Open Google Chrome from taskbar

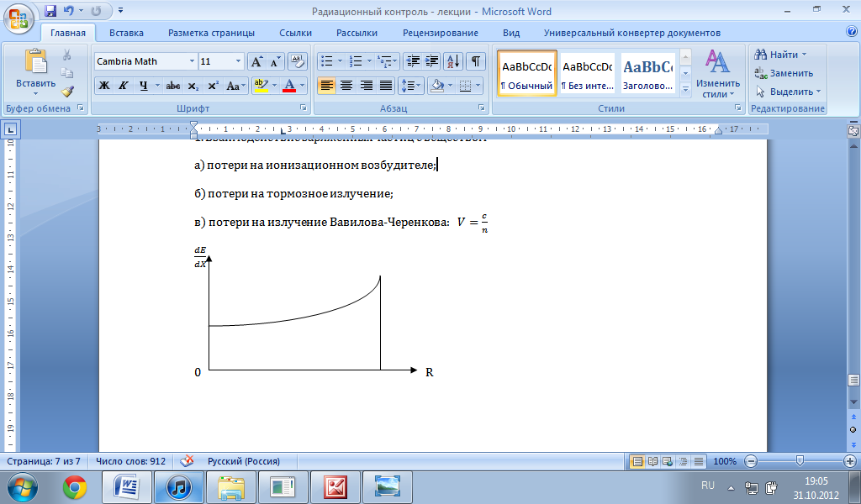75,487
